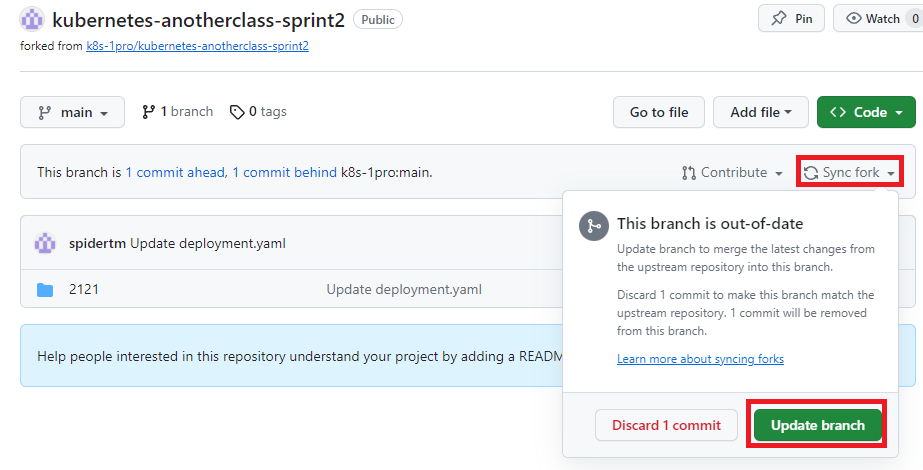Click Learn more about syncing forks

coord(700,359)
